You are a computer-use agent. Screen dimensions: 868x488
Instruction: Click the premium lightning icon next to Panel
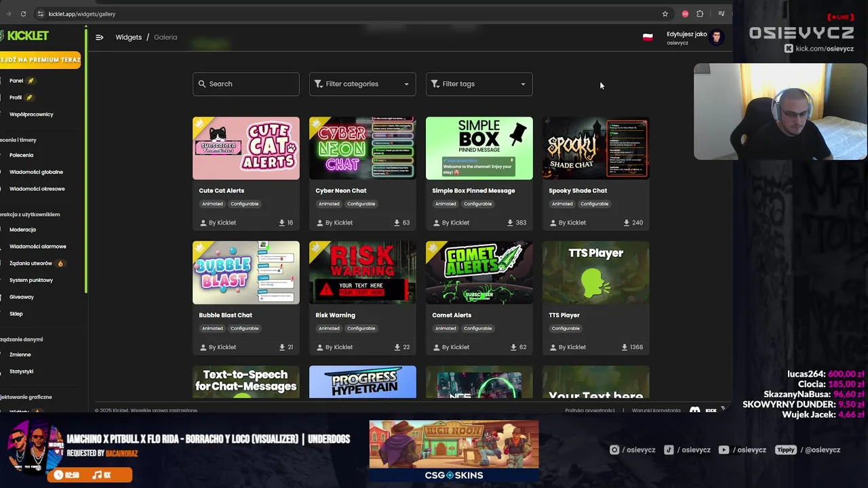point(31,81)
